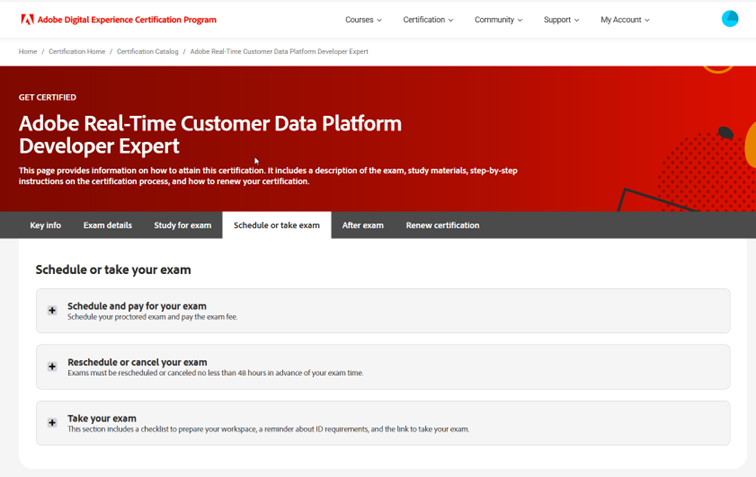Click the checklist description under Take your exam
The height and width of the screenshot is (477, 756).
pyautogui.click(x=268, y=429)
